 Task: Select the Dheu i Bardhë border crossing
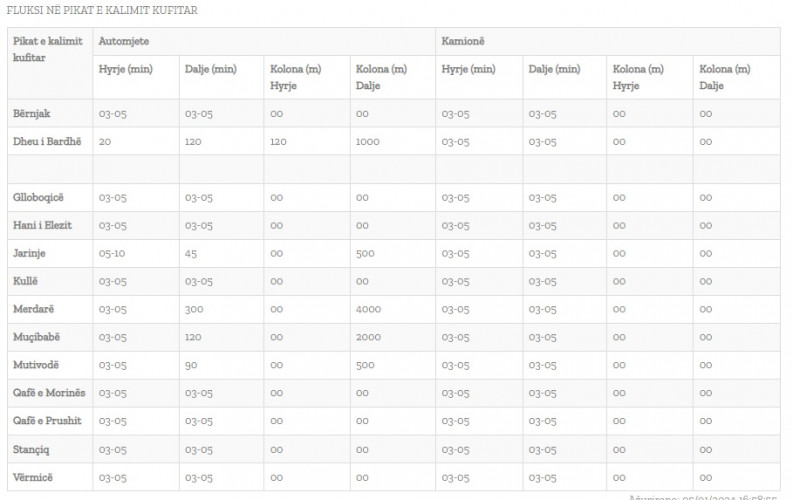(x=47, y=142)
